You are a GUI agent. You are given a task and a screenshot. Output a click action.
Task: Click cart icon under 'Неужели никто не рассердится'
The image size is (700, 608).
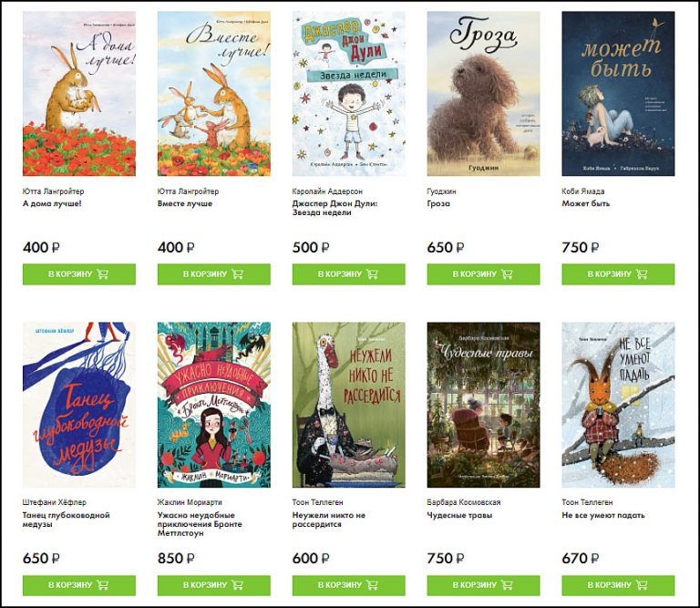click(x=372, y=585)
